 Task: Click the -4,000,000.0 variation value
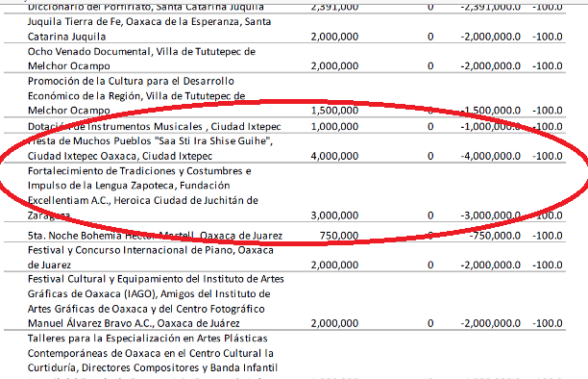pos(491,156)
